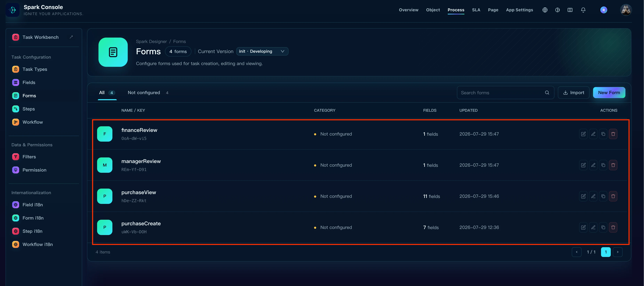644x286 pixels.
Task: Open the notifications bell
Action: click(x=583, y=10)
